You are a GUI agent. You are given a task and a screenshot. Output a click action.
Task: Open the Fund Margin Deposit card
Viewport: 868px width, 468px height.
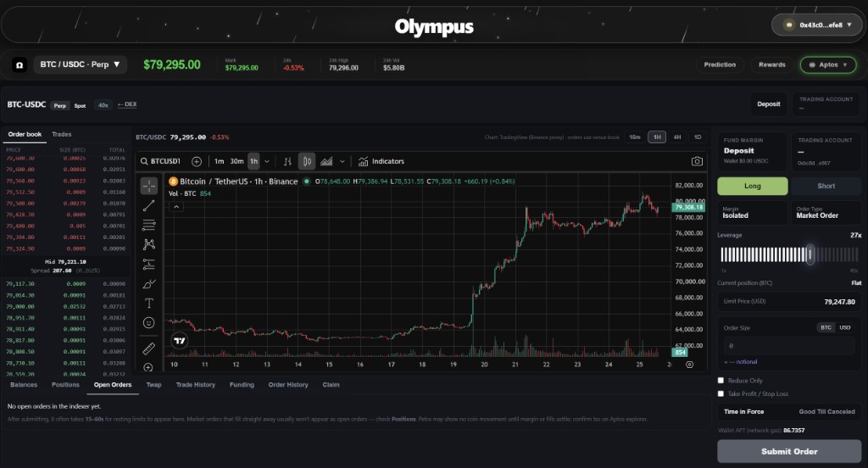point(752,151)
